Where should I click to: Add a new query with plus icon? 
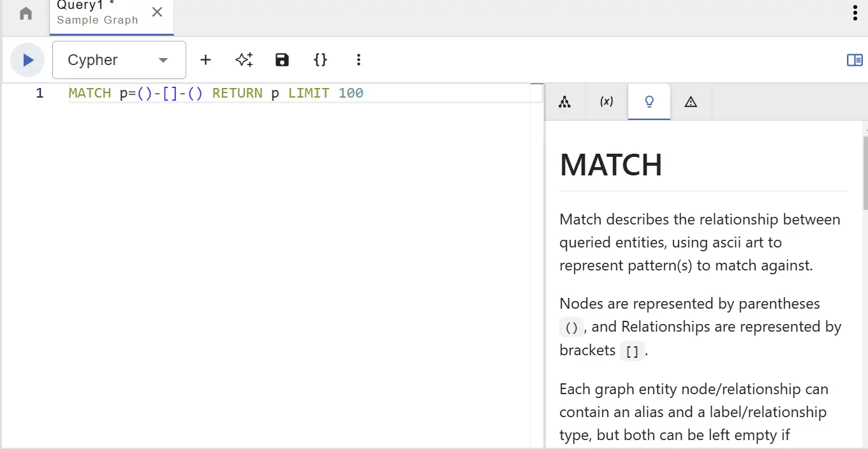coord(205,59)
